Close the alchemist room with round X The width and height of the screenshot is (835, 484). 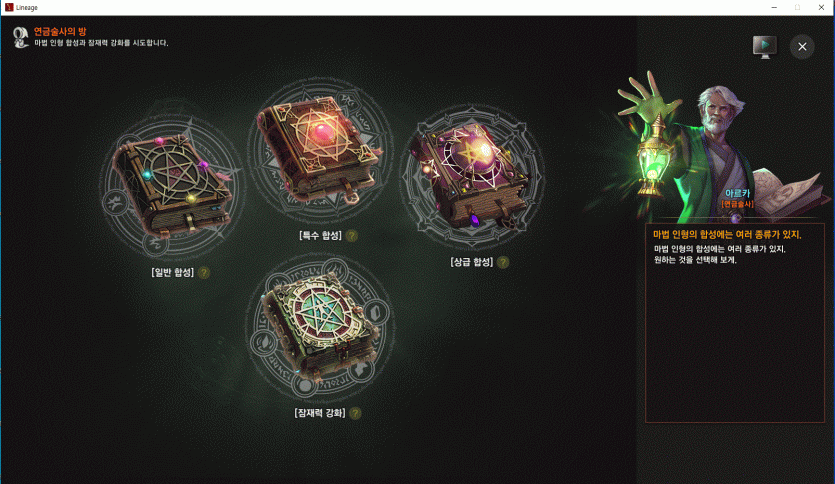[802, 47]
